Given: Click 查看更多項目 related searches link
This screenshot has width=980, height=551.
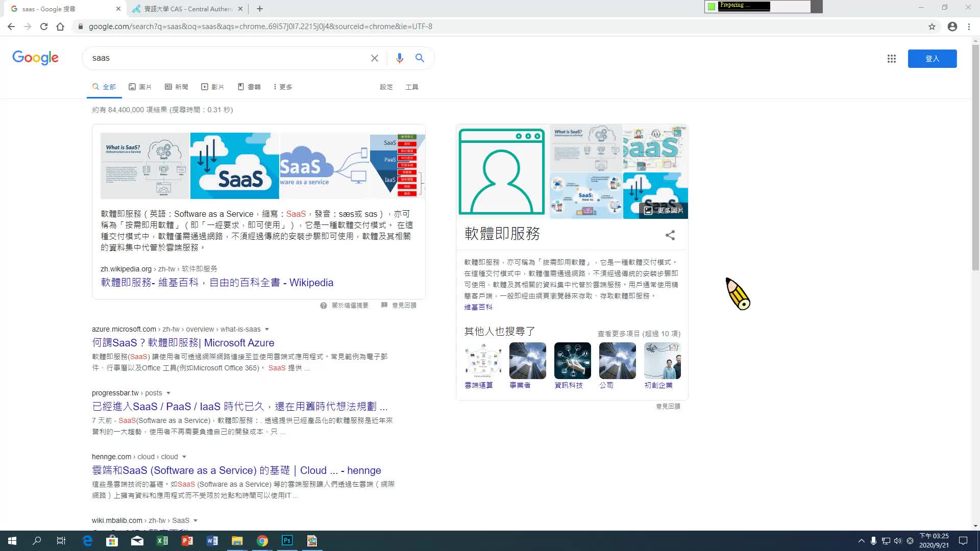Looking at the screenshot, I should pyautogui.click(x=639, y=334).
